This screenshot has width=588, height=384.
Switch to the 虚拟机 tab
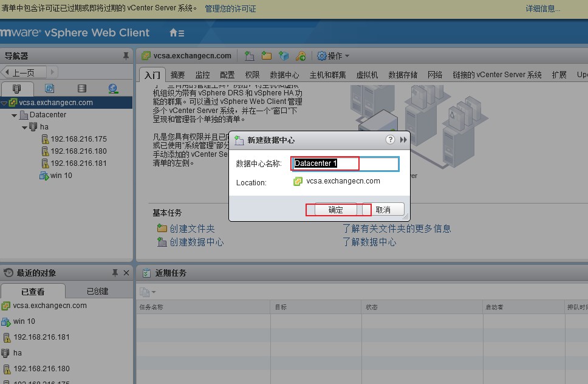(x=367, y=75)
